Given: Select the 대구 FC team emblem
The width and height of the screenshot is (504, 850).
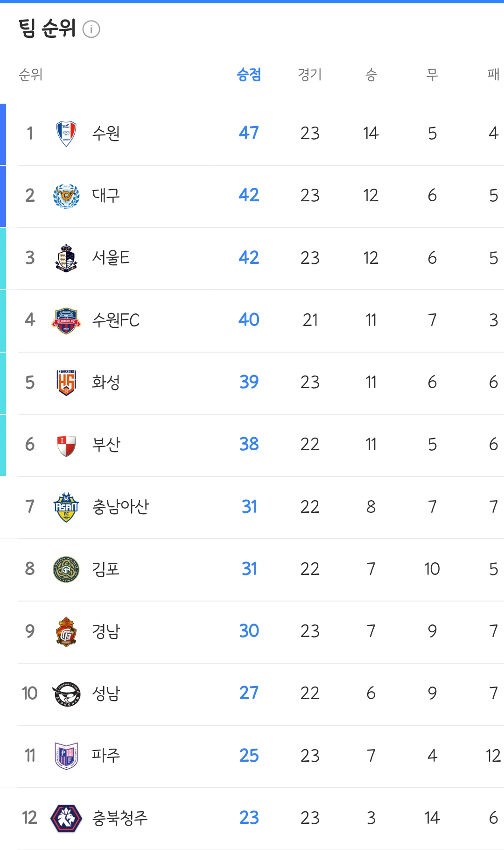Looking at the screenshot, I should (66, 196).
